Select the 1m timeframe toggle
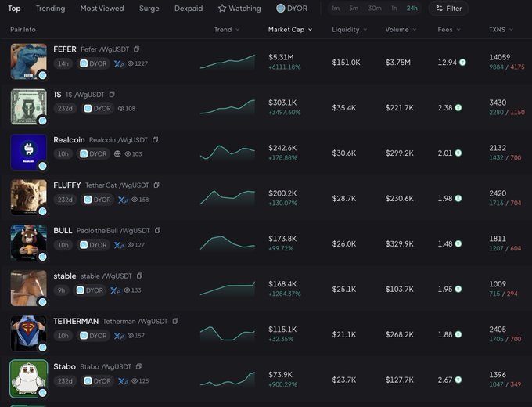The image size is (532, 407). (336, 8)
